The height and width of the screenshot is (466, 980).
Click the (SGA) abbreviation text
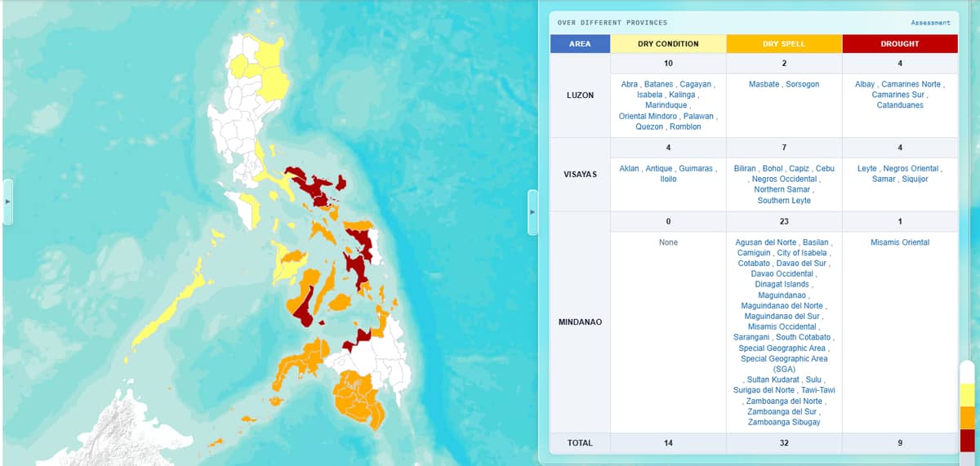pyautogui.click(x=784, y=369)
